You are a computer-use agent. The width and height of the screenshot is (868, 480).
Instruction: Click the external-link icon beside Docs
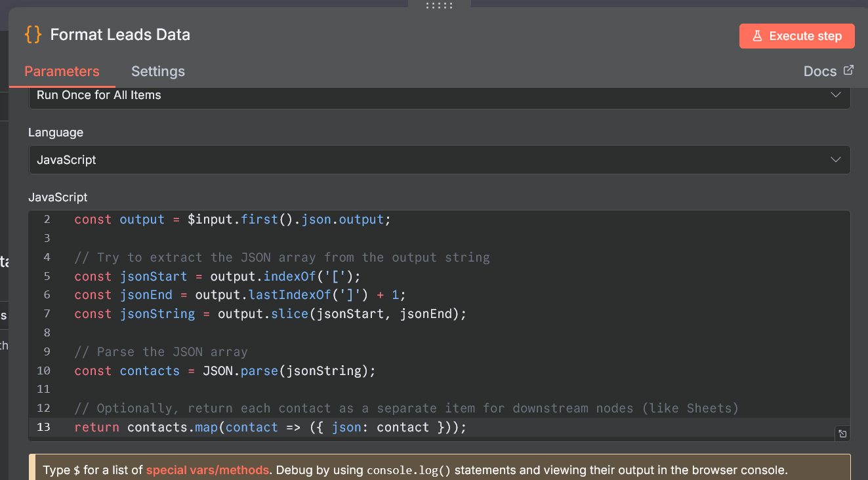coord(850,70)
